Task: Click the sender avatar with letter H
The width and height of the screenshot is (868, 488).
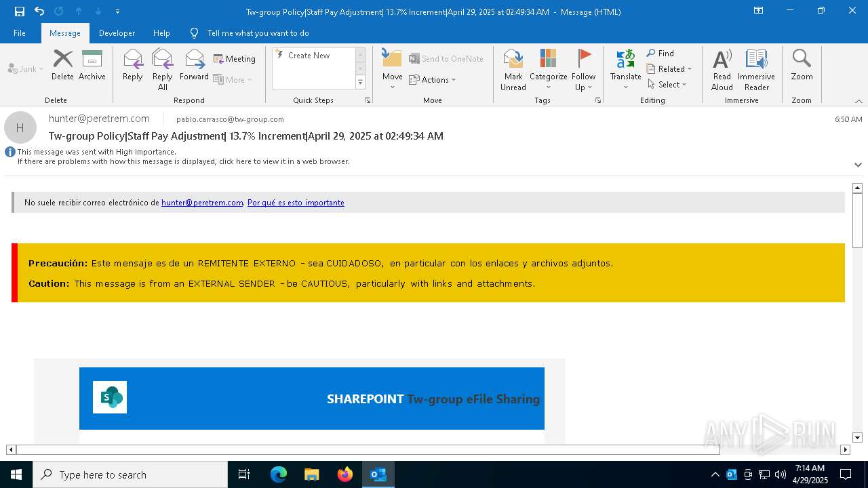Action: (x=20, y=127)
